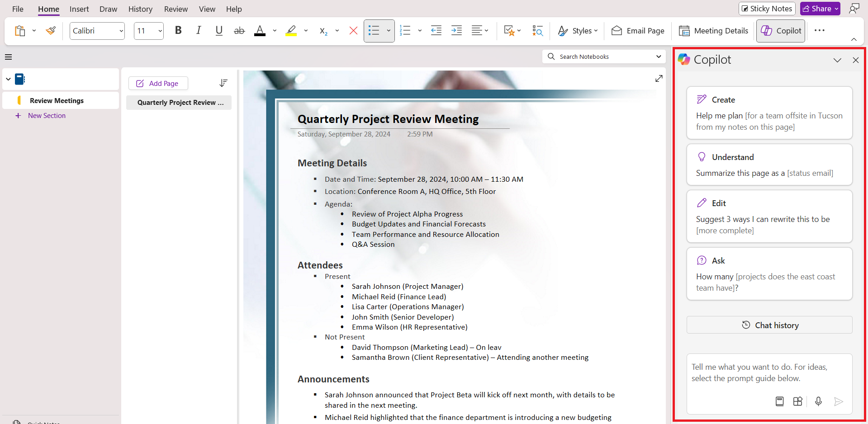Open the Styles gallery
The height and width of the screenshot is (424, 868).
578,31
